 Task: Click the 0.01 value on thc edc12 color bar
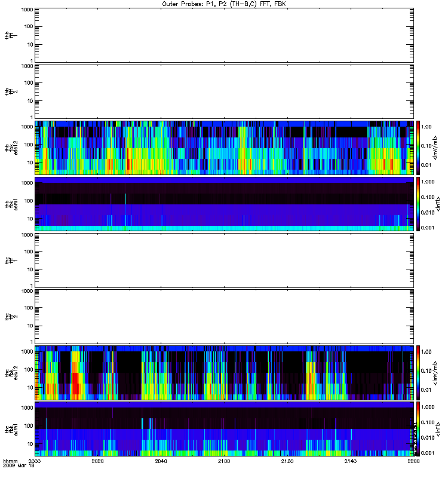(x=426, y=390)
